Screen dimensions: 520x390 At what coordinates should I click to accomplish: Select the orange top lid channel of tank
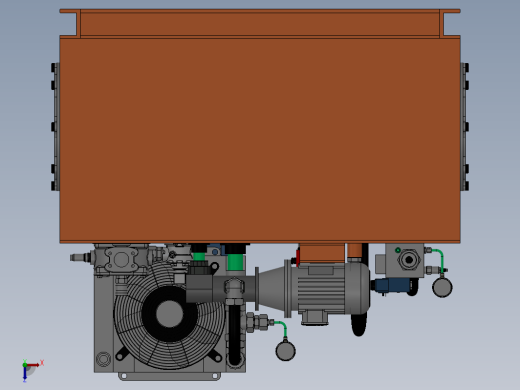click(x=260, y=23)
